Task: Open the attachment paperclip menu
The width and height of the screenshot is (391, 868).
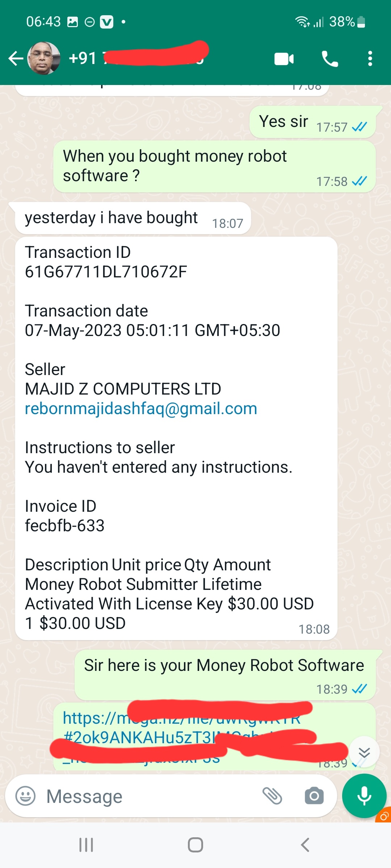Action: coord(272,796)
